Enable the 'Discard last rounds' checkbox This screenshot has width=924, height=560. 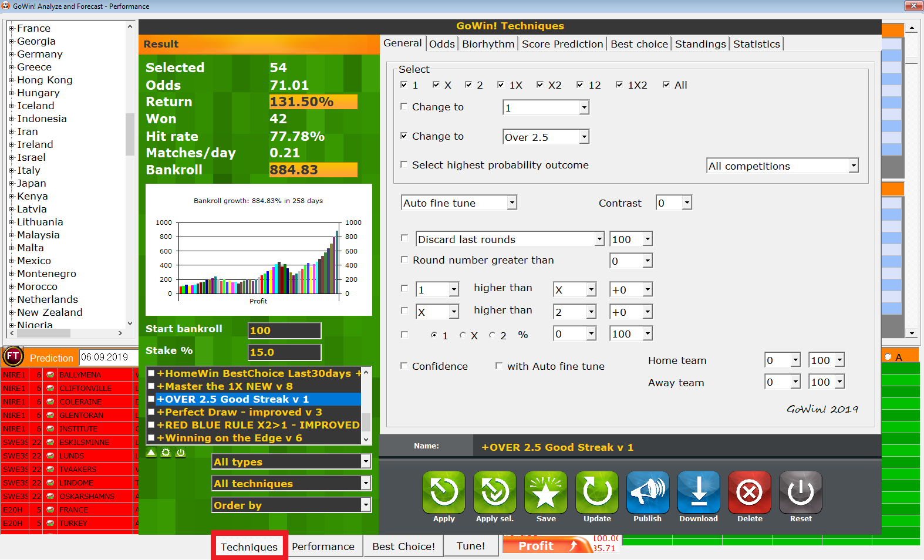click(404, 238)
